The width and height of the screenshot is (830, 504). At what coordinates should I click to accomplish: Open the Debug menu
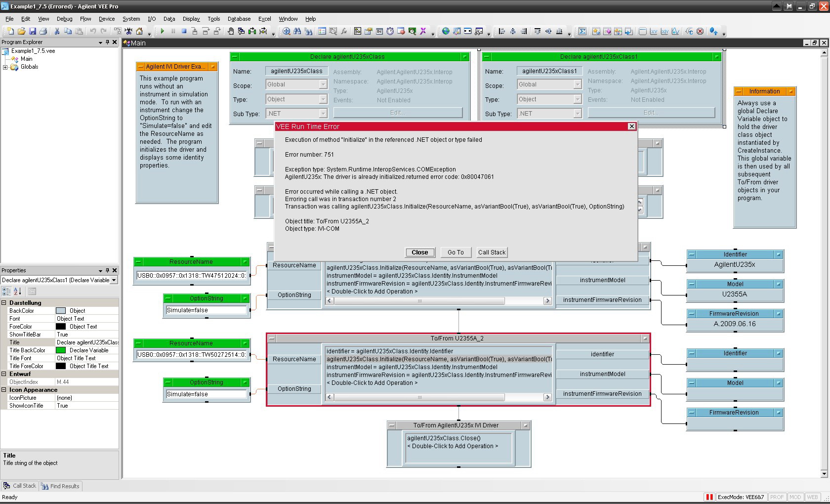(64, 19)
